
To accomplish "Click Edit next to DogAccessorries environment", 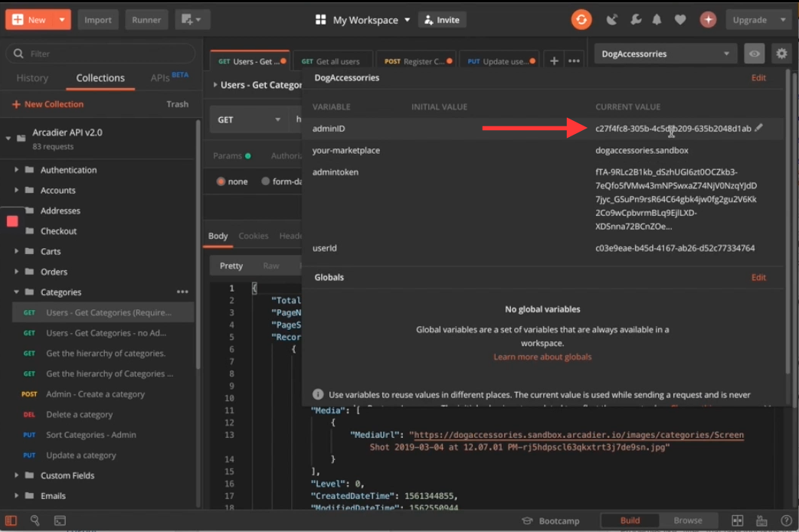I will tap(758, 78).
